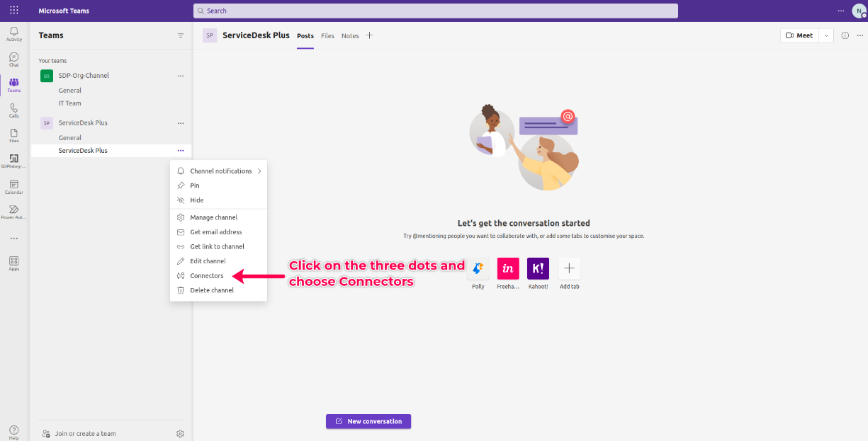Choose Connectors from the context menu

pyautogui.click(x=218, y=275)
